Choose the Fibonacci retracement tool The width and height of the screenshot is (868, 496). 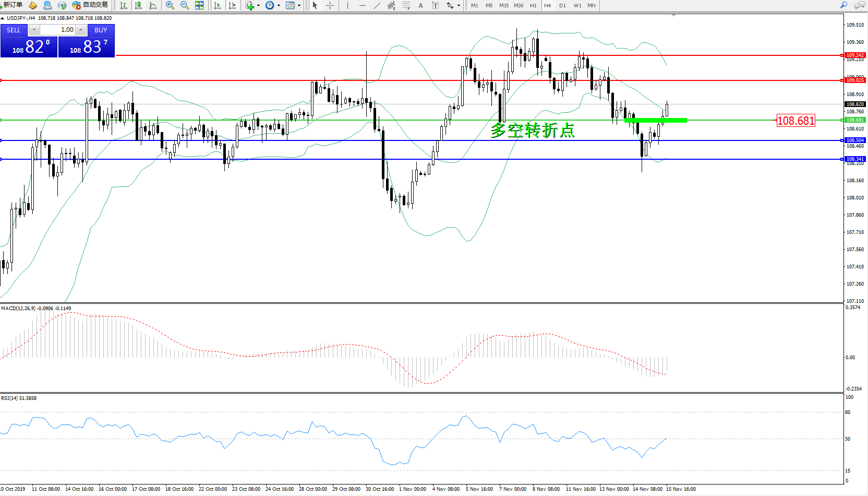tap(406, 5)
